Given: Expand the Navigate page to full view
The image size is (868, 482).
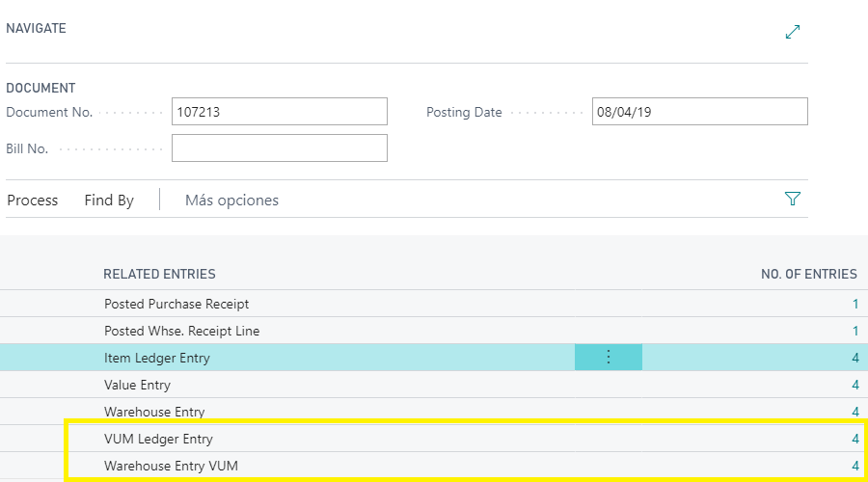Looking at the screenshot, I should (793, 32).
